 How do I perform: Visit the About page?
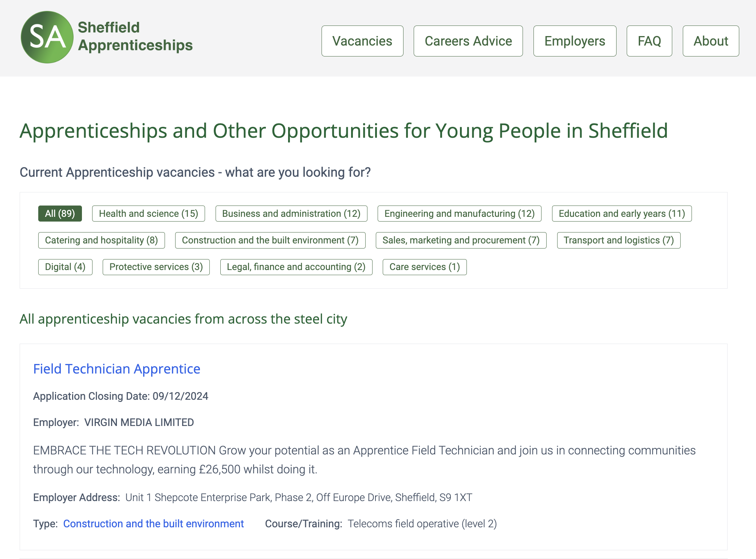[710, 41]
